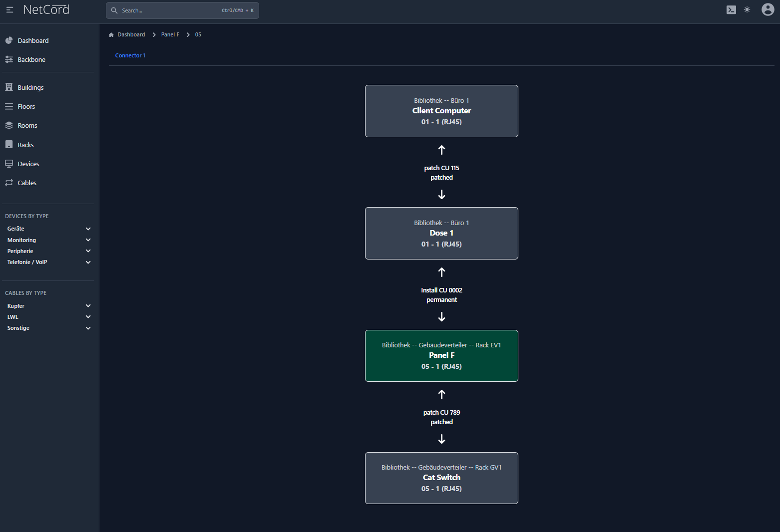The image size is (780, 532).
Task: Select the Connector 1 tab
Action: (x=130, y=56)
